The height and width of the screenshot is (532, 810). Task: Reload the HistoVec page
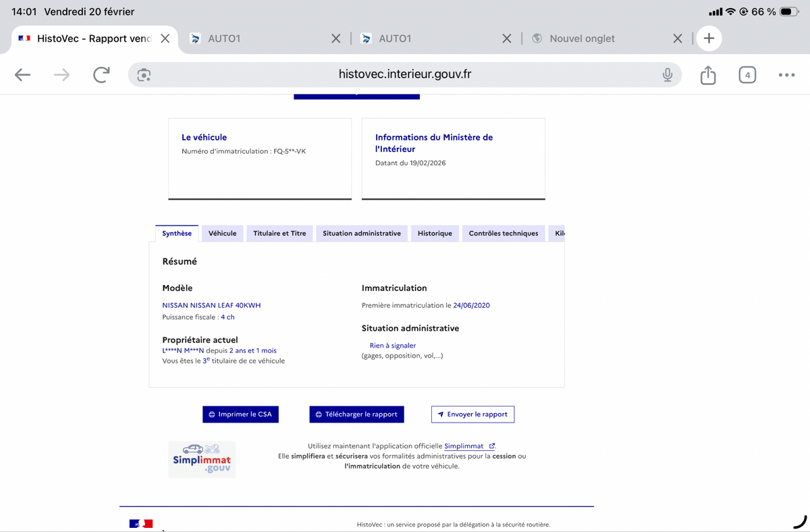tap(101, 75)
